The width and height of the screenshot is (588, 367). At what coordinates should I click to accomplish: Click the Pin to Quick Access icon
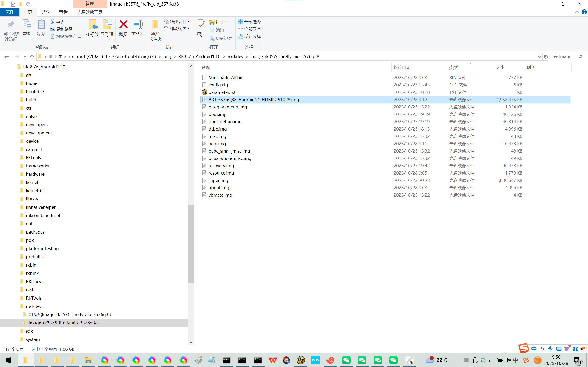tap(11, 25)
